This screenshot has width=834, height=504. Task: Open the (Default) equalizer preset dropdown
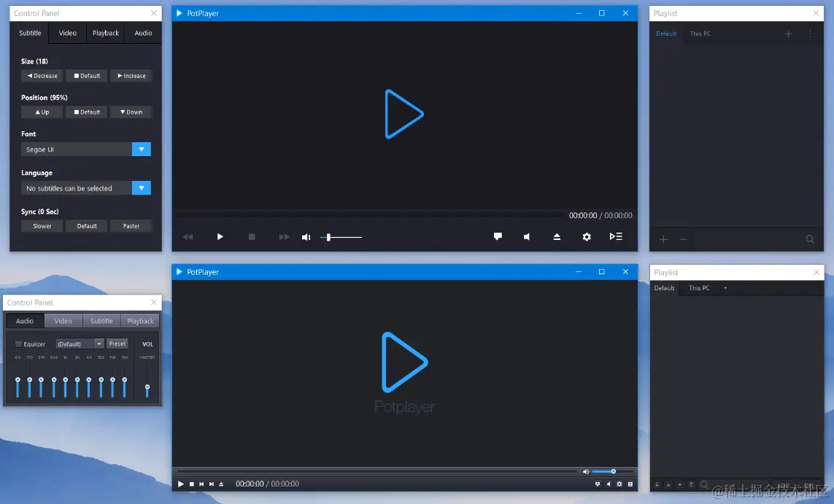point(80,344)
